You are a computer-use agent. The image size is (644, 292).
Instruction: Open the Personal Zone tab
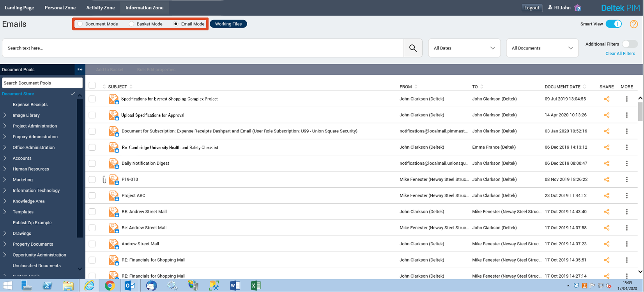tap(60, 8)
